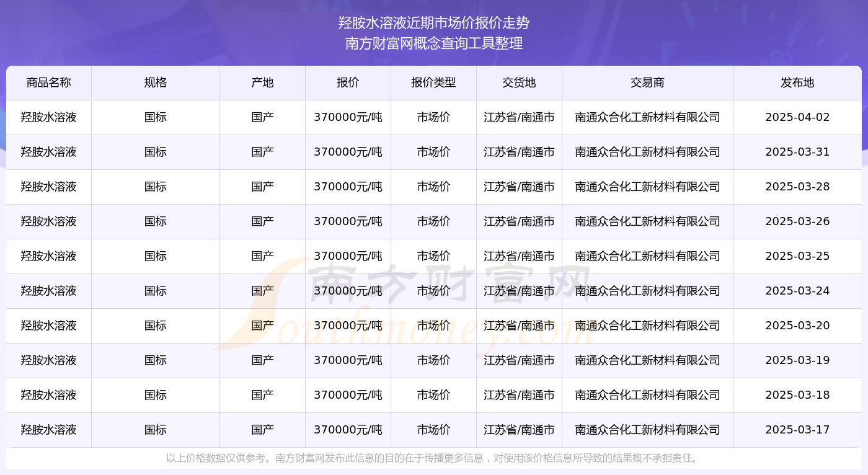Click the trader name in the 2025-04-02 row

[647, 117]
